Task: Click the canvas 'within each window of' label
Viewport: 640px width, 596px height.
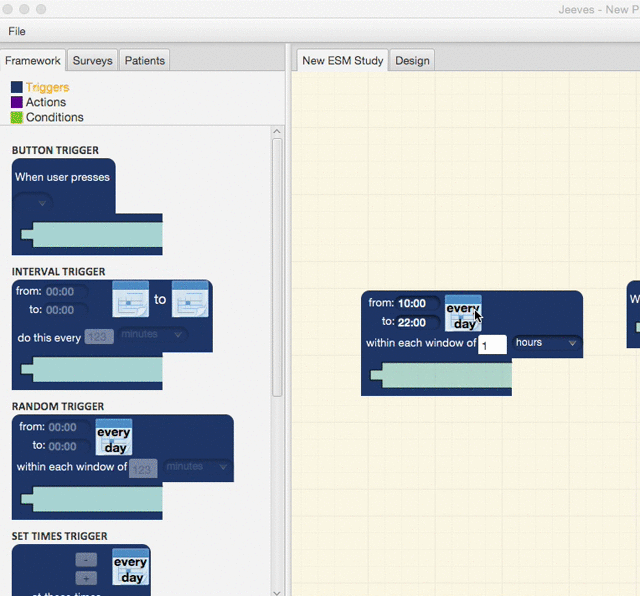Action: tap(421, 343)
